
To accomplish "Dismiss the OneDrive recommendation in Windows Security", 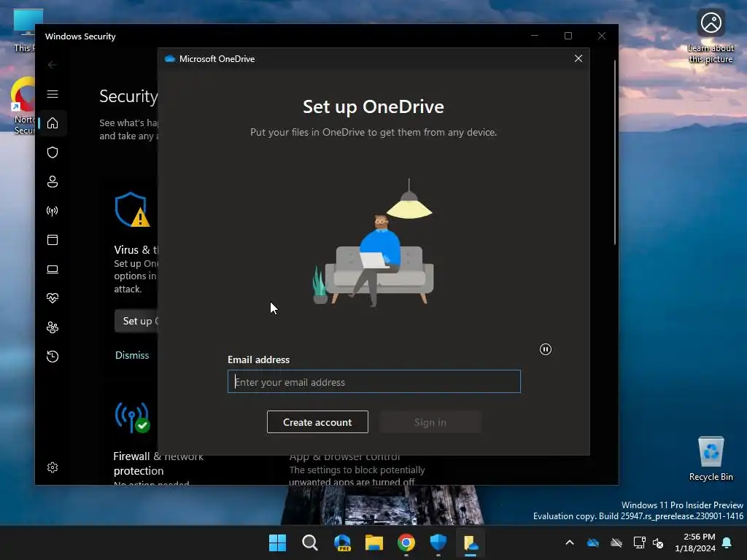I will coord(132,355).
